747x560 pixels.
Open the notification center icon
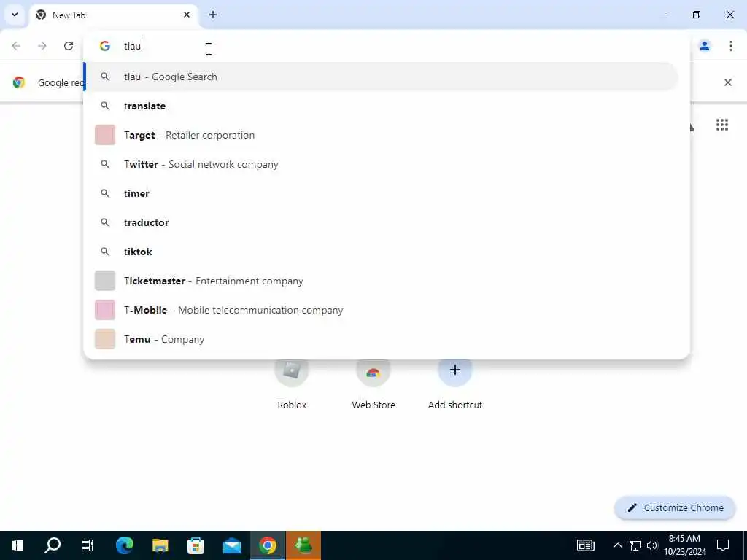[x=723, y=545]
